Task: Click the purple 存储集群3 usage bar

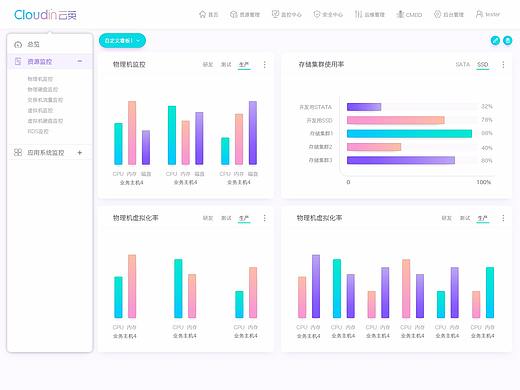Action: pos(401,160)
